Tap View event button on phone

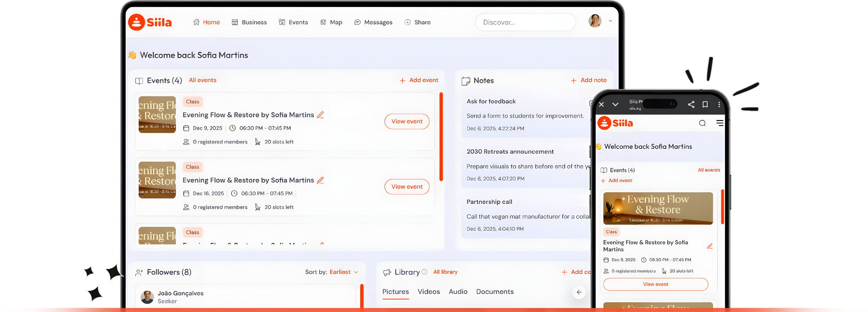click(655, 284)
